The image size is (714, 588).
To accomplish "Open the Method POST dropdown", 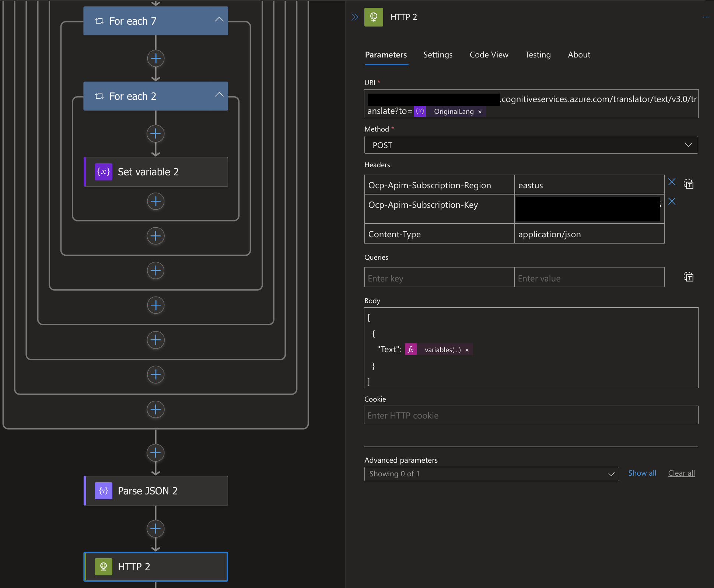I will pos(531,145).
